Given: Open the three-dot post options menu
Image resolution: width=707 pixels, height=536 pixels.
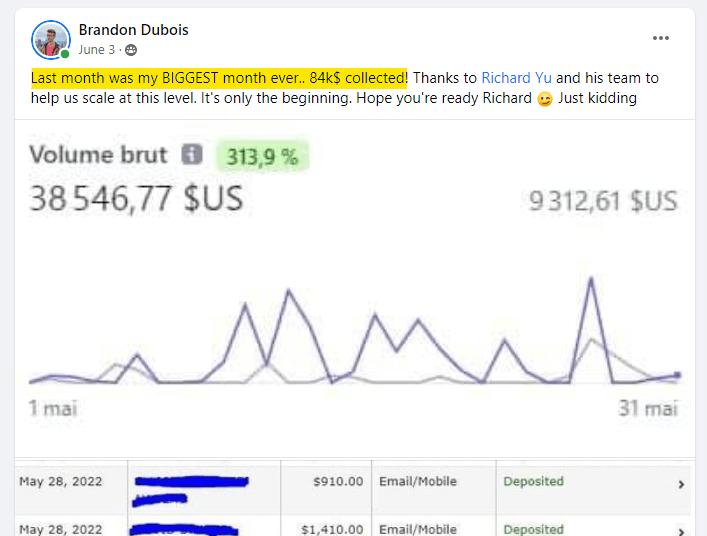Looking at the screenshot, I should (x=661, y=38).
